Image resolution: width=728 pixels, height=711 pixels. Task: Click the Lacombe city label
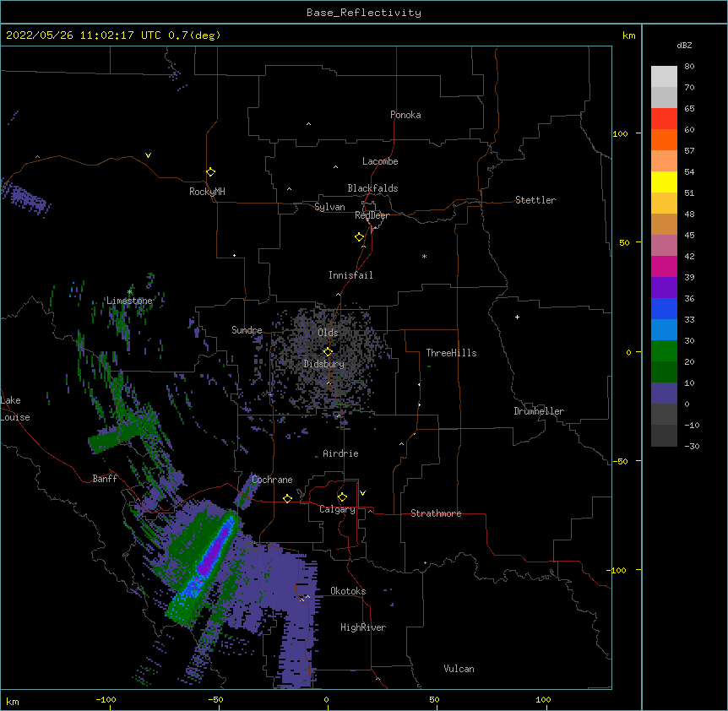point(380,161)
